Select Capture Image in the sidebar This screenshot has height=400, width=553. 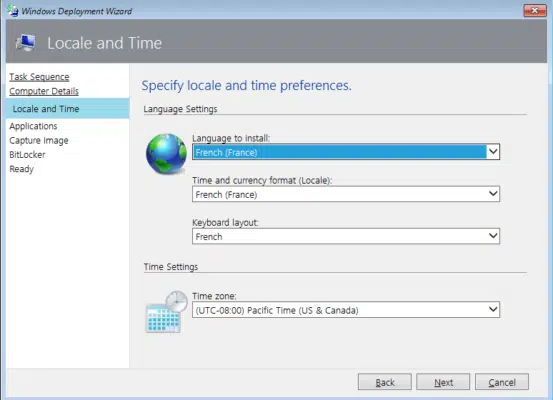pyautogui.click(x=39, y=140)
